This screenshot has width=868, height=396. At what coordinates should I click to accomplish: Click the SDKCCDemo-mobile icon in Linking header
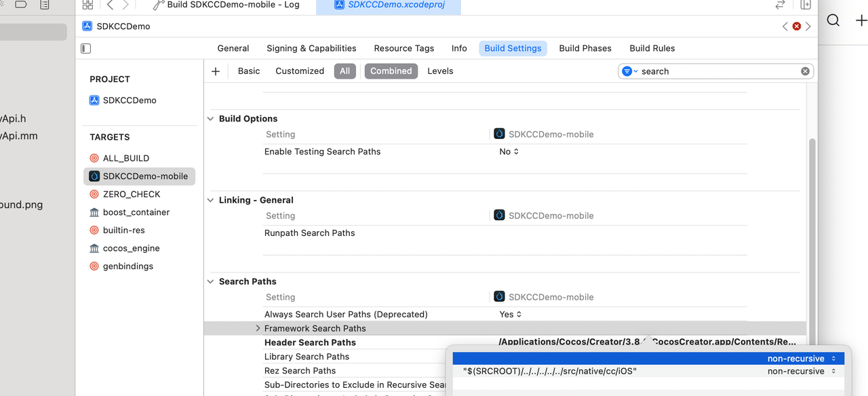499,215
